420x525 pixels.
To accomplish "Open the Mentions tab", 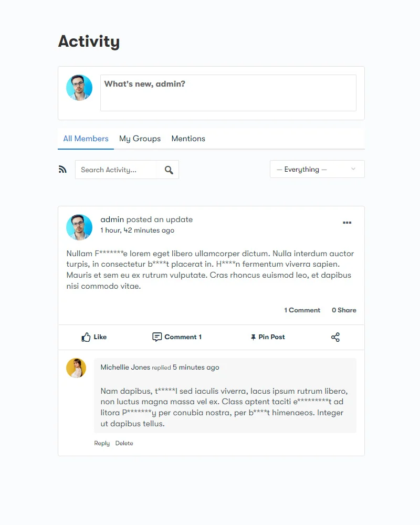I will pos(188,139).
